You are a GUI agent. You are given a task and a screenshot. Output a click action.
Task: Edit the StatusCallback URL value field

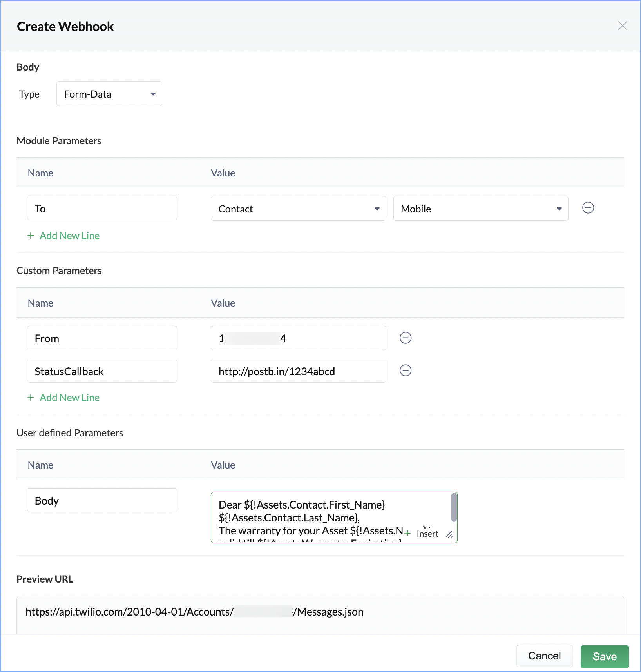pyautogui.click(x=298, y=371)
